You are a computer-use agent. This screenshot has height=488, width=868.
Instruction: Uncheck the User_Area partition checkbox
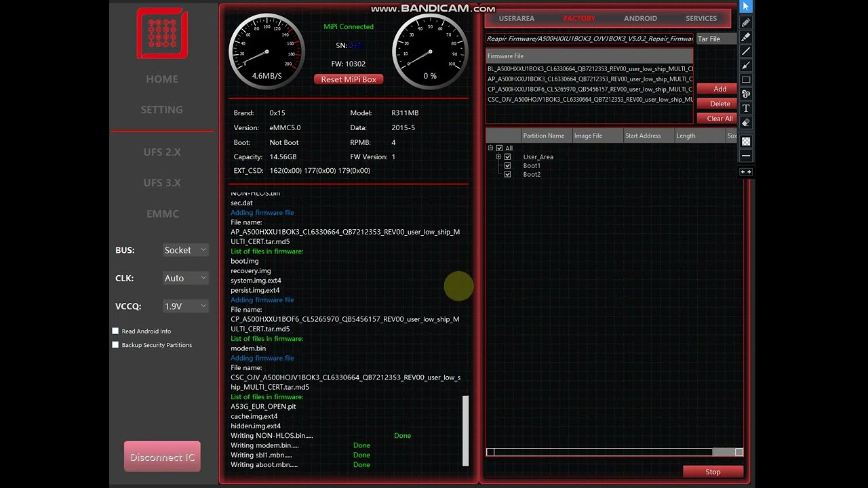tap(507, 157)
